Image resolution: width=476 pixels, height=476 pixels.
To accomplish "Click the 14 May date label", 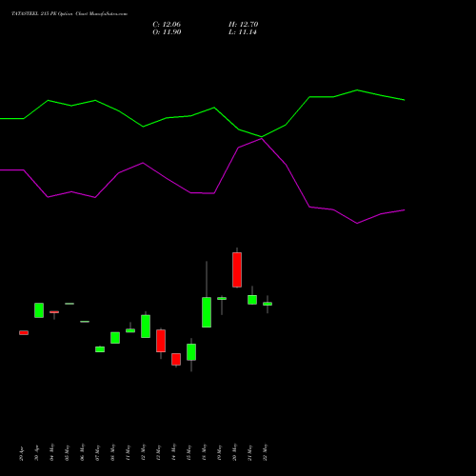I will tap(174, 452).
